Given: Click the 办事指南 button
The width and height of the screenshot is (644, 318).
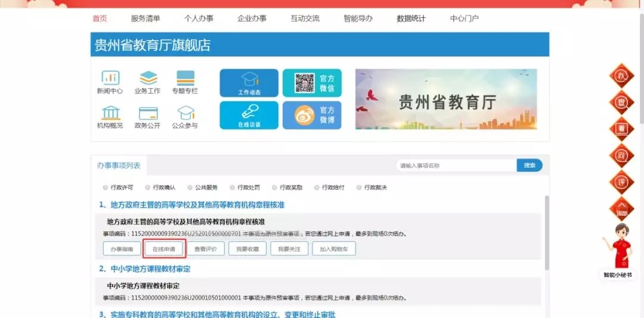Looking at the screenshot, I should pyautogui.click(x=122, y=249).
